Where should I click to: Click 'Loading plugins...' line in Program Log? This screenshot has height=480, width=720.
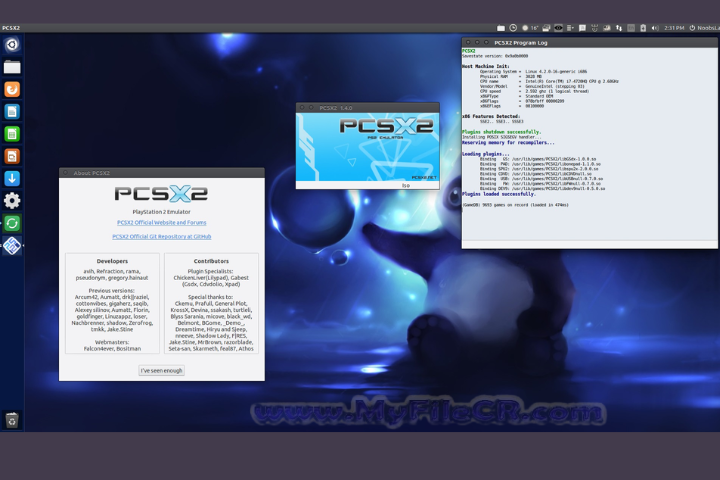[x=485, y=154]
